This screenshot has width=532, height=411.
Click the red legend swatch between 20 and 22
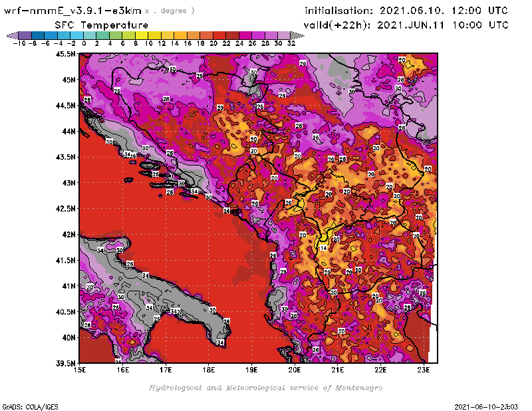(219, 35)
